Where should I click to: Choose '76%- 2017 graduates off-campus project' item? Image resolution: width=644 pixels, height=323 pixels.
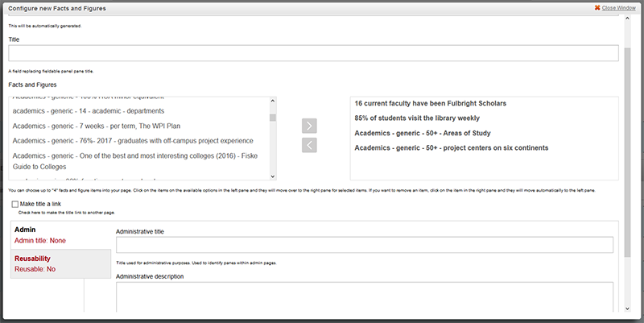[133, 141]
